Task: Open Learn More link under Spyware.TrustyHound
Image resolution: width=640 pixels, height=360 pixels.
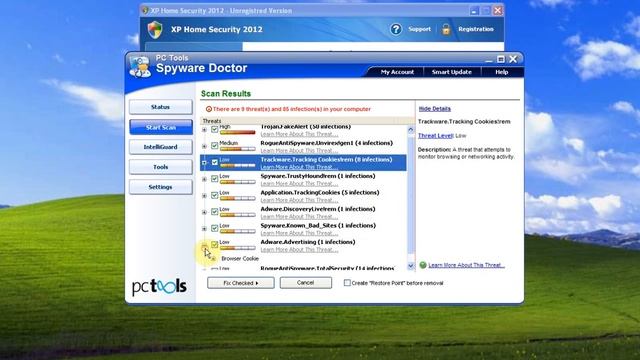Action: [299, 184]
